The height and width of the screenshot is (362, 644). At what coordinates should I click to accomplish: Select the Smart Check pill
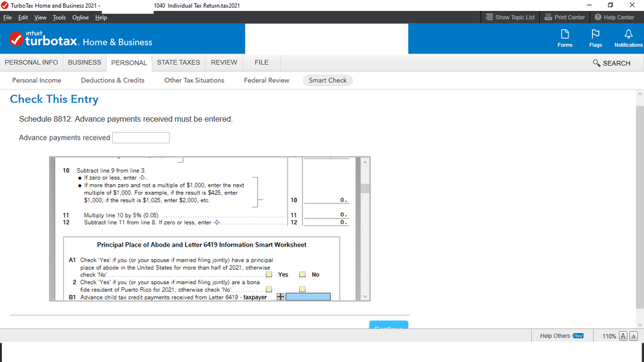click(327, 81)
